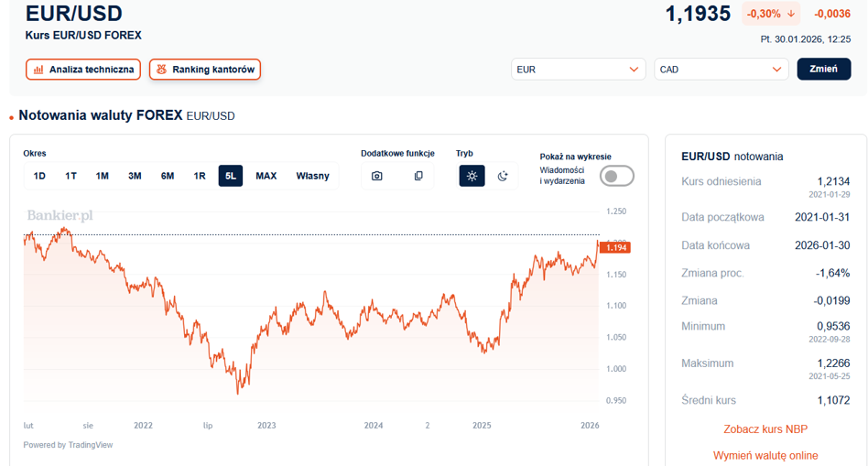Click the medal icon in Ranking kantorów
This screenshot has height=466, width=868.
click(x=161, y=70)
